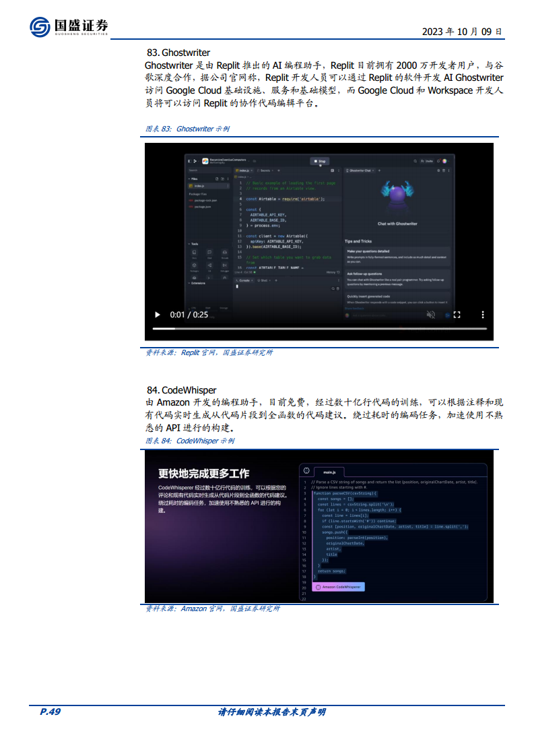Open the Docs tool icon
Screen dimensions: 534x756
point(194,253)
